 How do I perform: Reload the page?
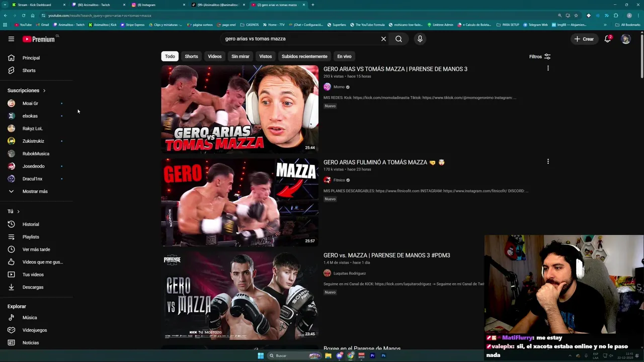[x=23, y=16]
